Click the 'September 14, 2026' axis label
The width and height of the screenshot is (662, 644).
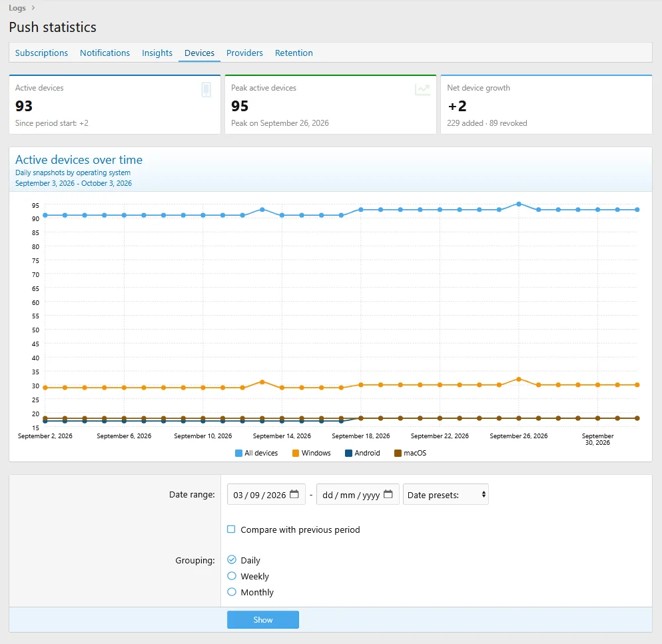pos(282,436)
